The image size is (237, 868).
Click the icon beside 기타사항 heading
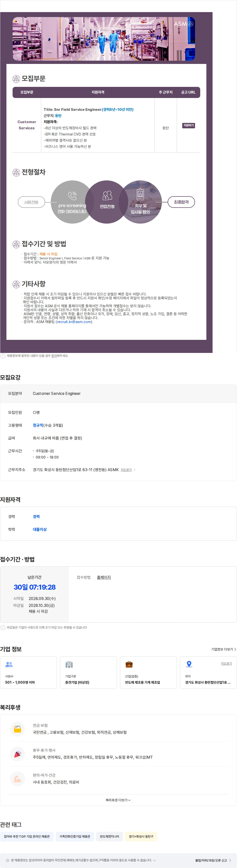point(16,284)
